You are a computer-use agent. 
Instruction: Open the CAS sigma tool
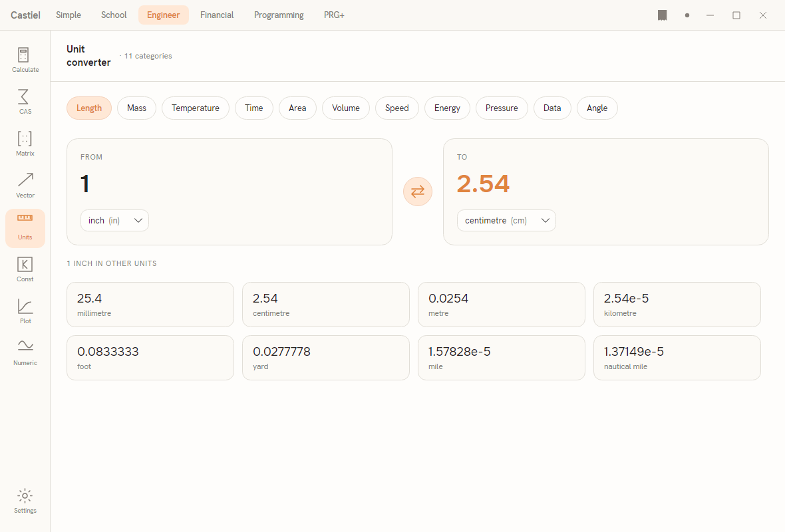25,102
